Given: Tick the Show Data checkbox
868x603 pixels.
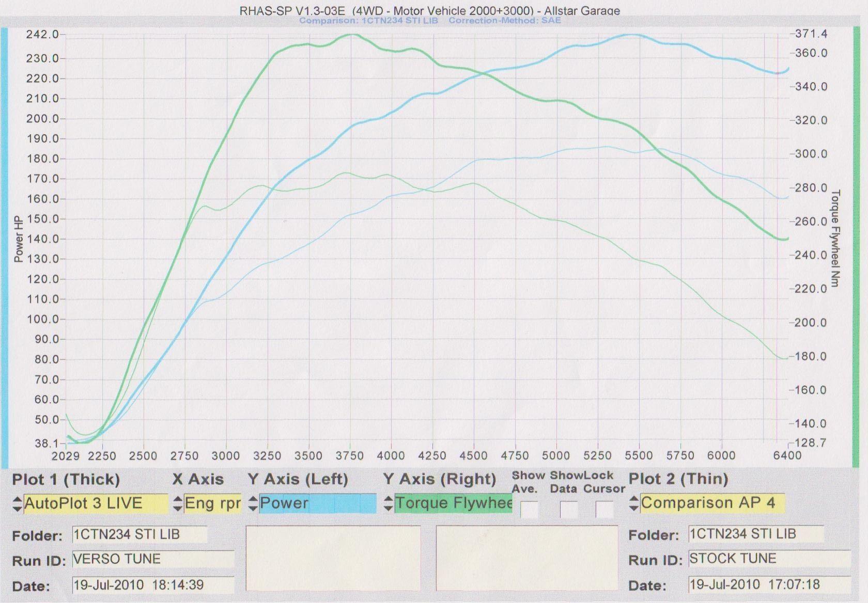Looking at the screenshot, I should coord(568,510).
